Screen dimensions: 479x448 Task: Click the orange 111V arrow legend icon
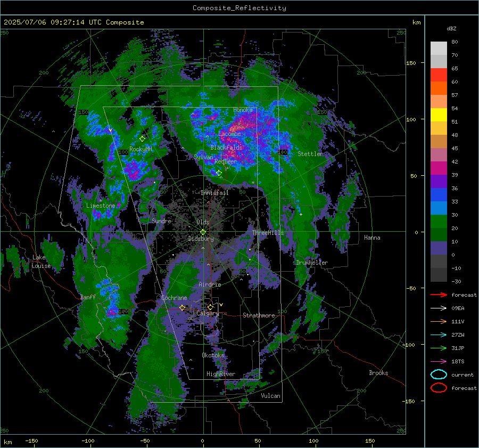coord(439,321)
